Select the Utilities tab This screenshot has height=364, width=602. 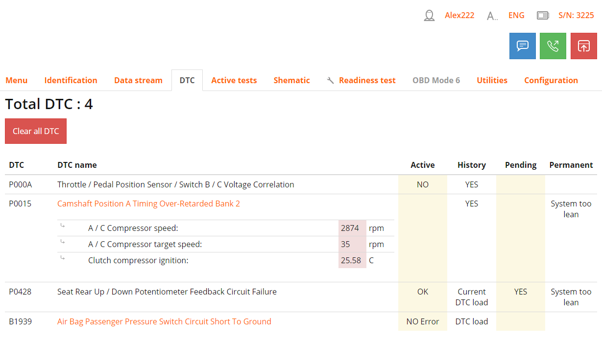(492, 80)
